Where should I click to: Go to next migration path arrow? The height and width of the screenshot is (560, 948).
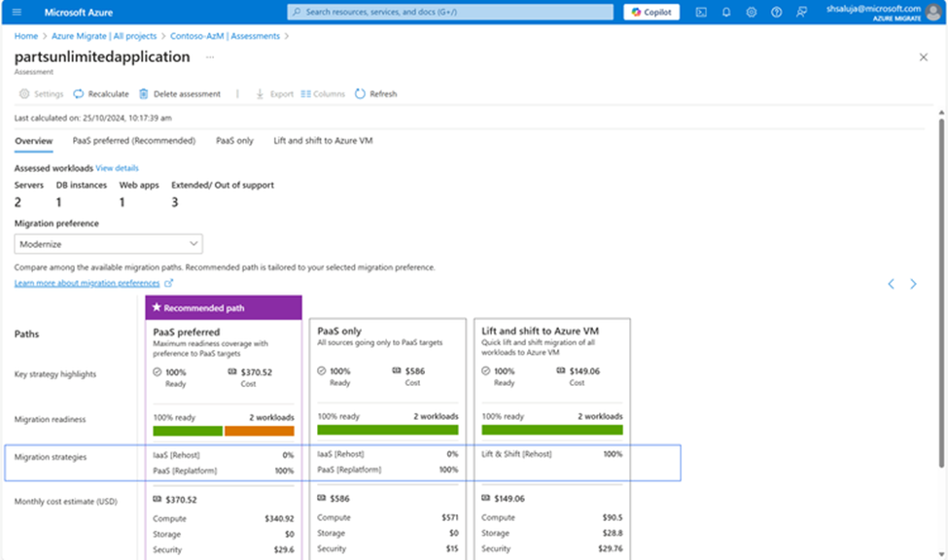point(914,284)
